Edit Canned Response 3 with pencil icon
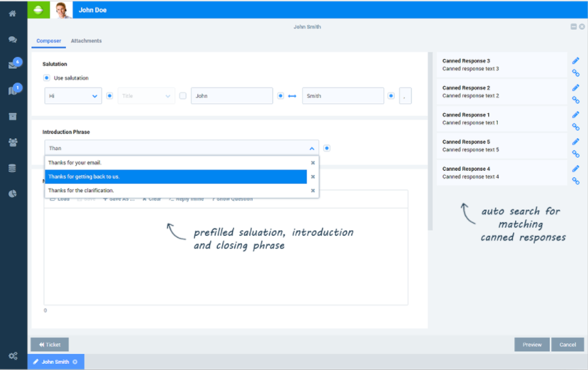588x370 pixels. coord(576,60)
